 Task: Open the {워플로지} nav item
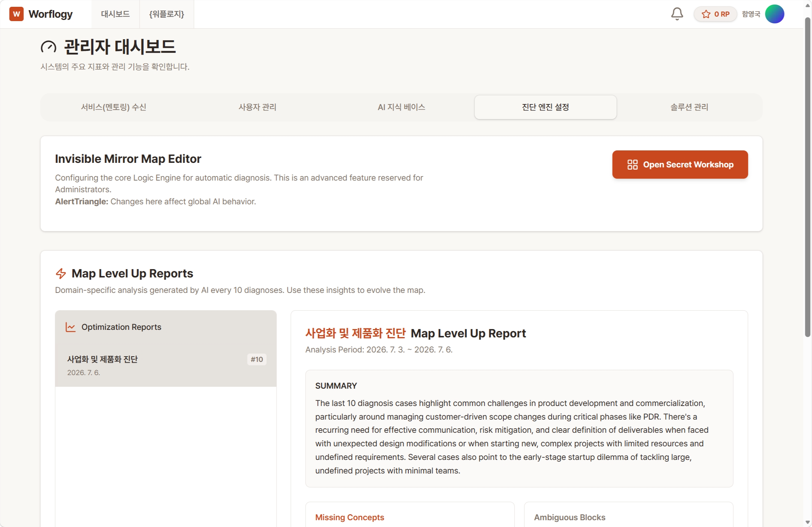[167, 14]
